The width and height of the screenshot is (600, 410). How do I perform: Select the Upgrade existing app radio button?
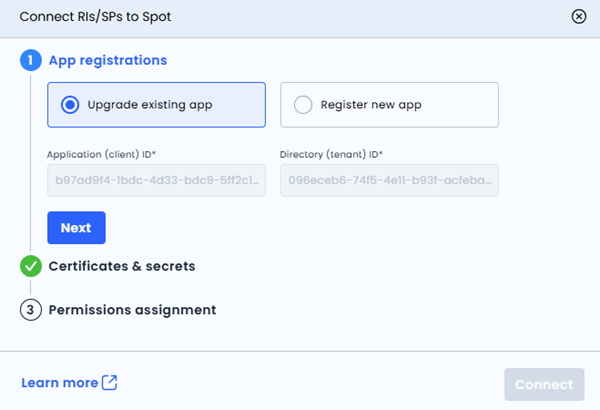click(x=70, y=105)
